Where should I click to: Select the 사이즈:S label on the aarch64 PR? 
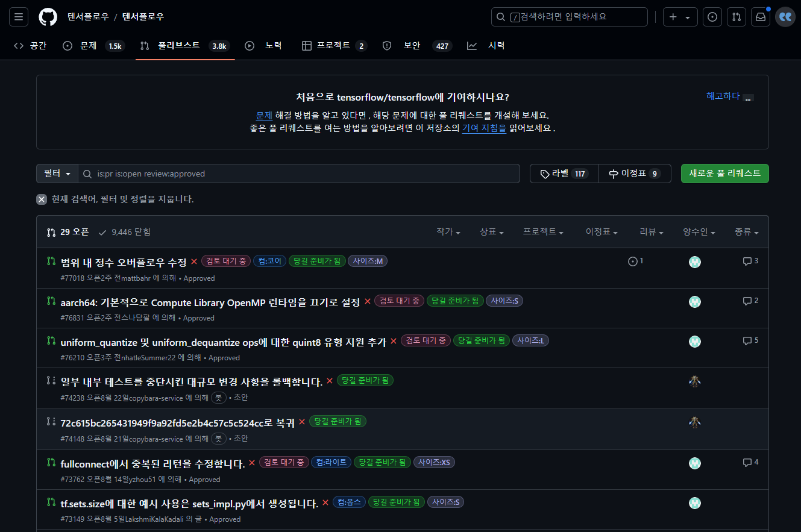(x=504, y=301)
